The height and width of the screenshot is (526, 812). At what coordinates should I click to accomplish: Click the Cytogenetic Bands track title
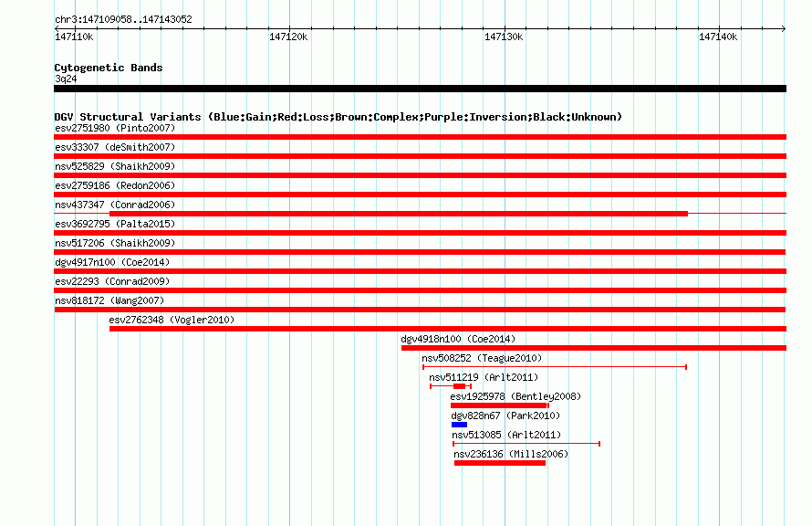(x=109, y=68)
